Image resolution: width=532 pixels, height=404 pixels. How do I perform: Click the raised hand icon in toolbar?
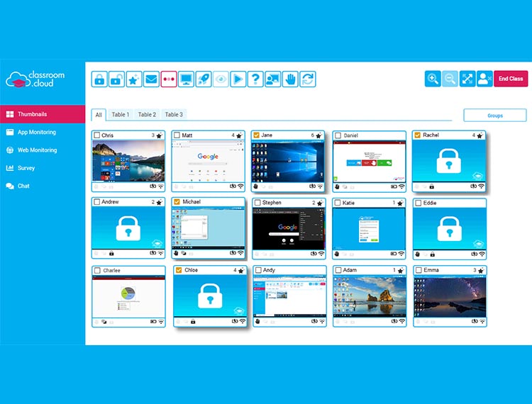tap(290, 79)
